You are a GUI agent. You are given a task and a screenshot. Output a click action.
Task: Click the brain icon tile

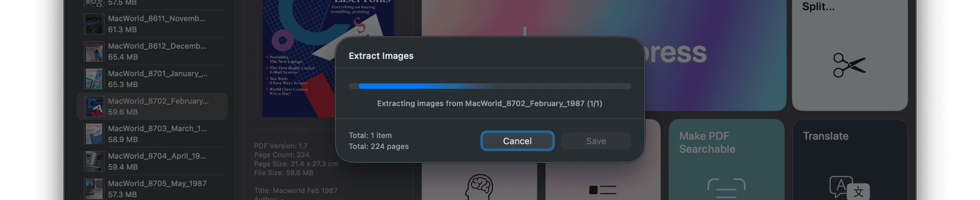pos(479,187)
